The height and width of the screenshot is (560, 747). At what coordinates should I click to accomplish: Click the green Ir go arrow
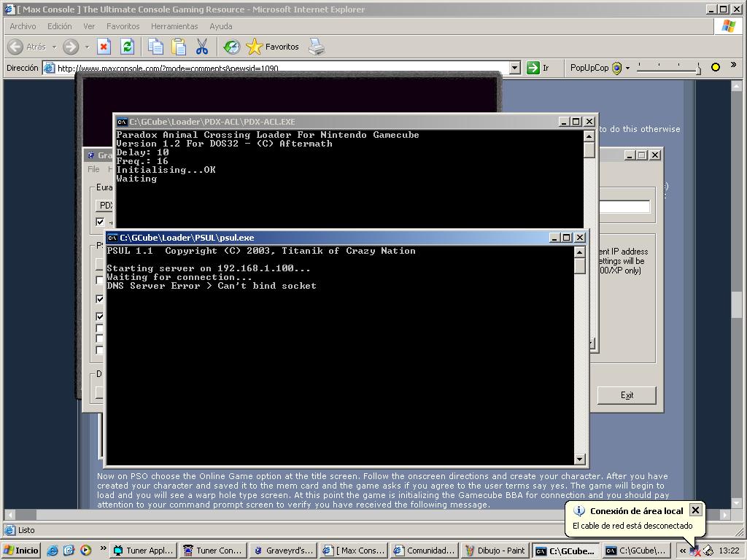tap(533, 68)
